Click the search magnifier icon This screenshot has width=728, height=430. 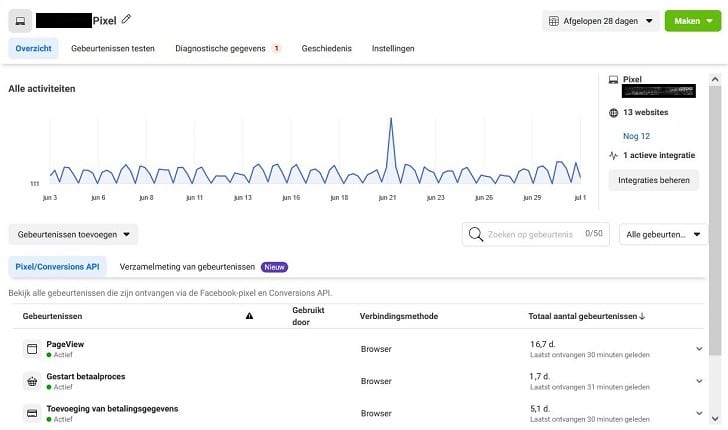[x=475, y=234]
